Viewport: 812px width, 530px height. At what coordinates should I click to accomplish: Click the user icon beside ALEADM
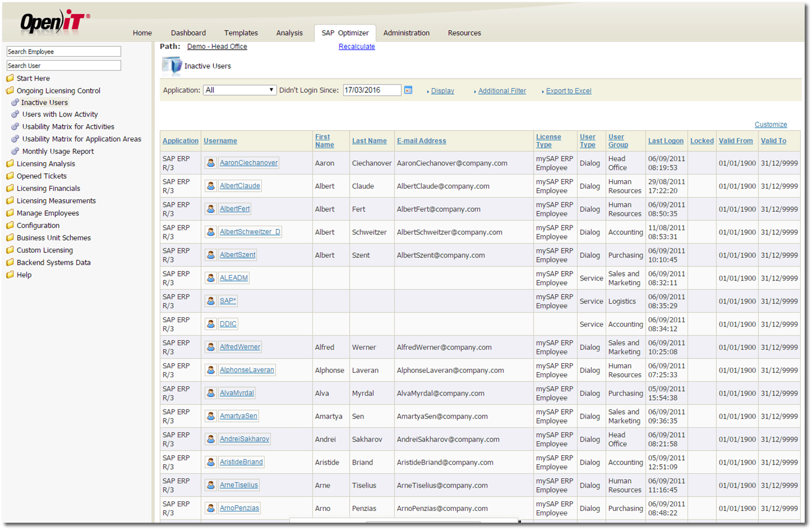pyautogui.click(x=211, y=278)
